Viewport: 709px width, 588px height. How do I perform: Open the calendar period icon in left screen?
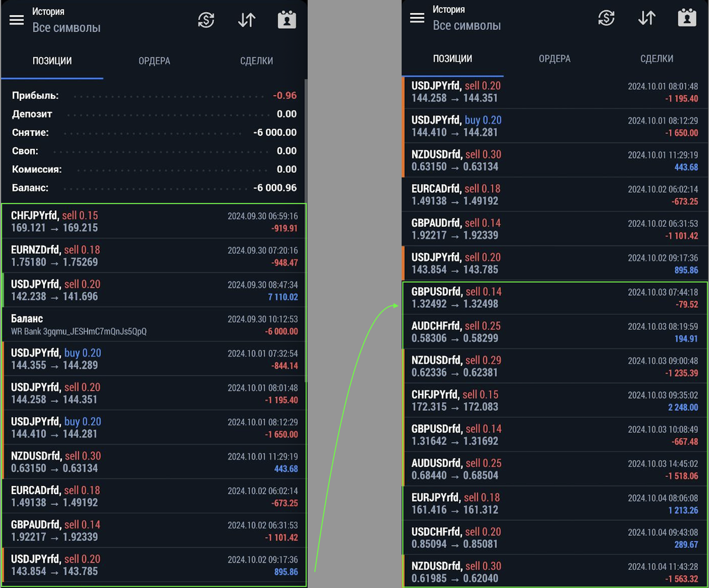287,19
